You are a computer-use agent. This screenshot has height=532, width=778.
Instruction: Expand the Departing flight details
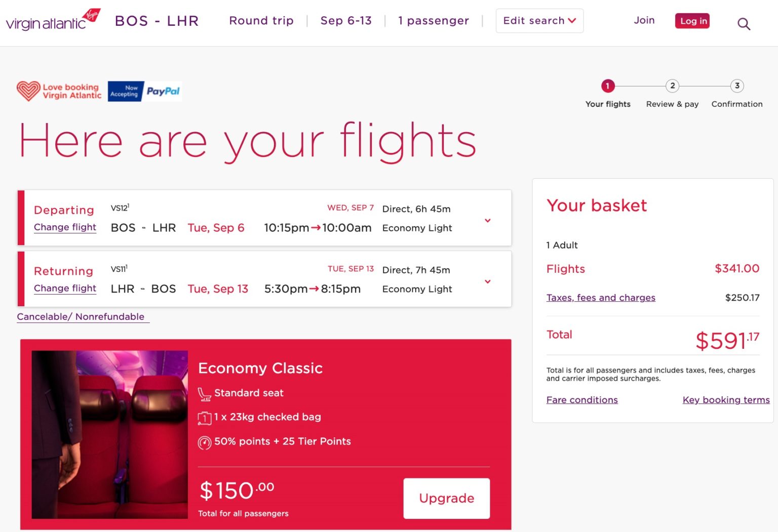pyautogui.click(x=488, y=221)
